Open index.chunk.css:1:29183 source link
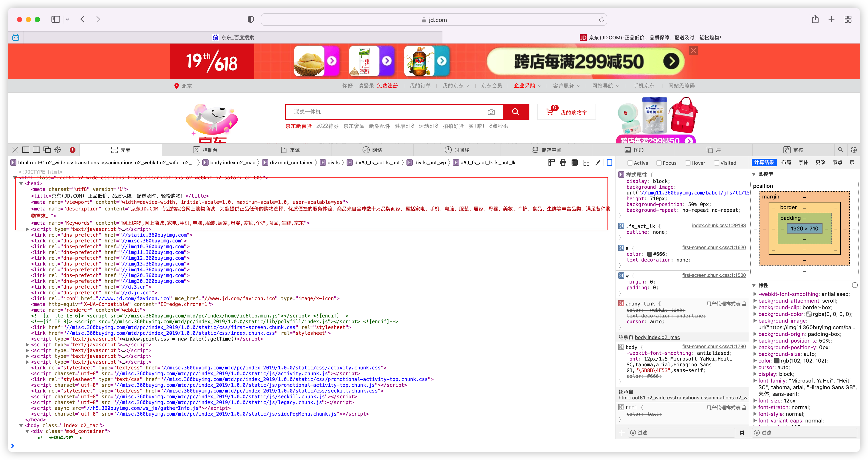 [719, 225]
